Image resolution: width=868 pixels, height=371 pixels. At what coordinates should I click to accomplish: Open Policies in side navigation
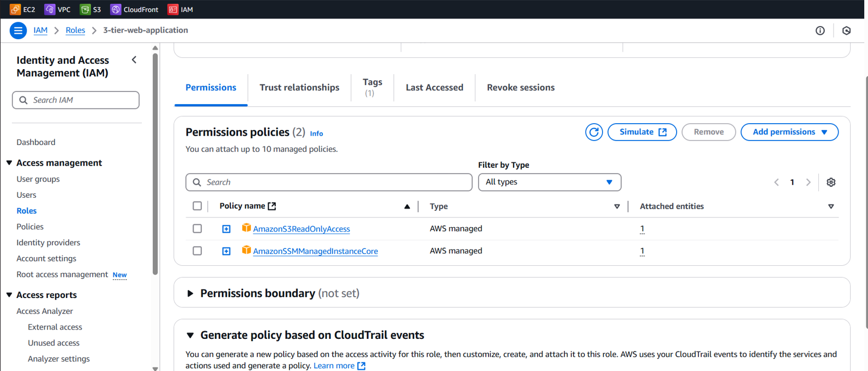30,227
